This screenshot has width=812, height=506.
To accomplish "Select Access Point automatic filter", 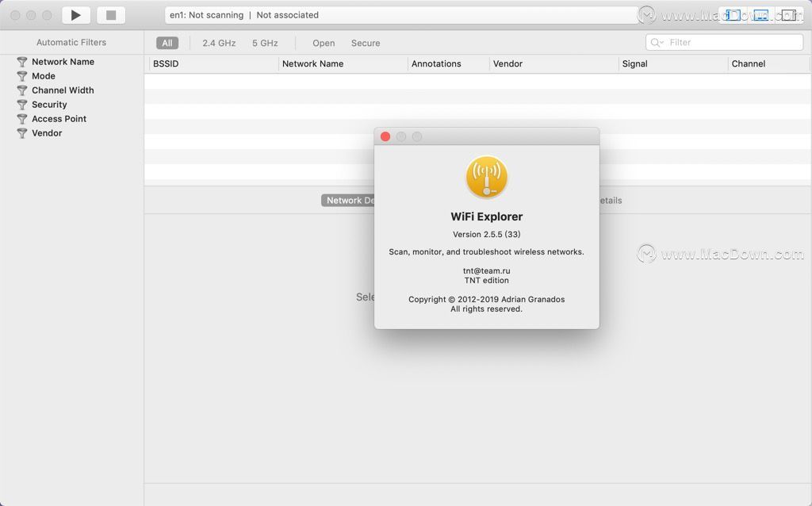I will (59, 119).
